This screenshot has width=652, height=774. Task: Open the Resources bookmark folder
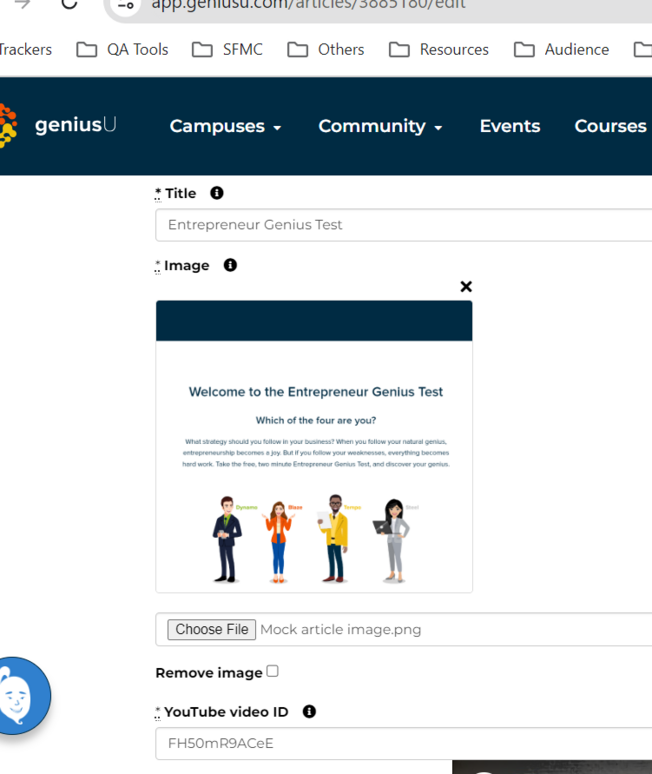pyautogui.click(x=439, y=49)
